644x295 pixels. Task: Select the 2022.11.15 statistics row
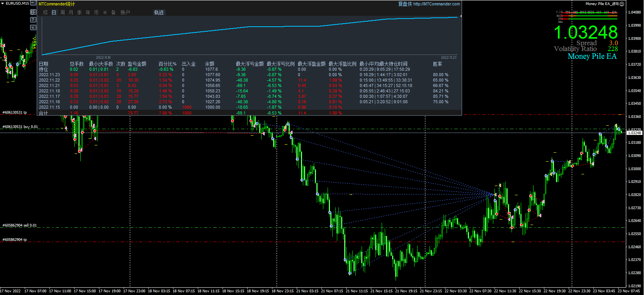coord(244,107)
